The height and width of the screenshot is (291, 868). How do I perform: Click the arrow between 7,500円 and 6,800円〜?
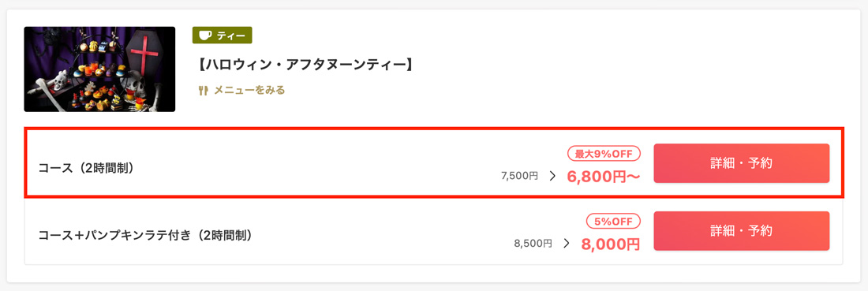point(552,177)
